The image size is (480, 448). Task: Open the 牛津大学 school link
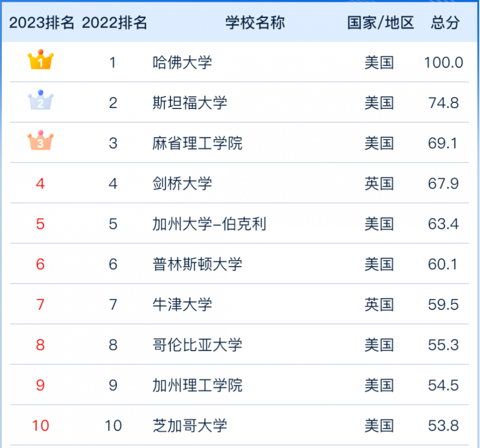tap(182, 305)
